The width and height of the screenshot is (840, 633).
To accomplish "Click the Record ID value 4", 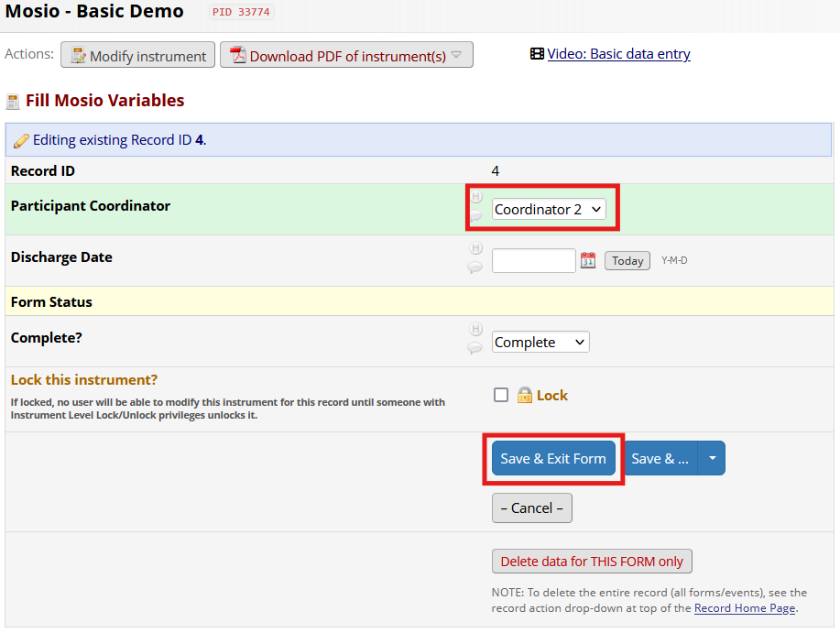I will click(x=496, y=170).
